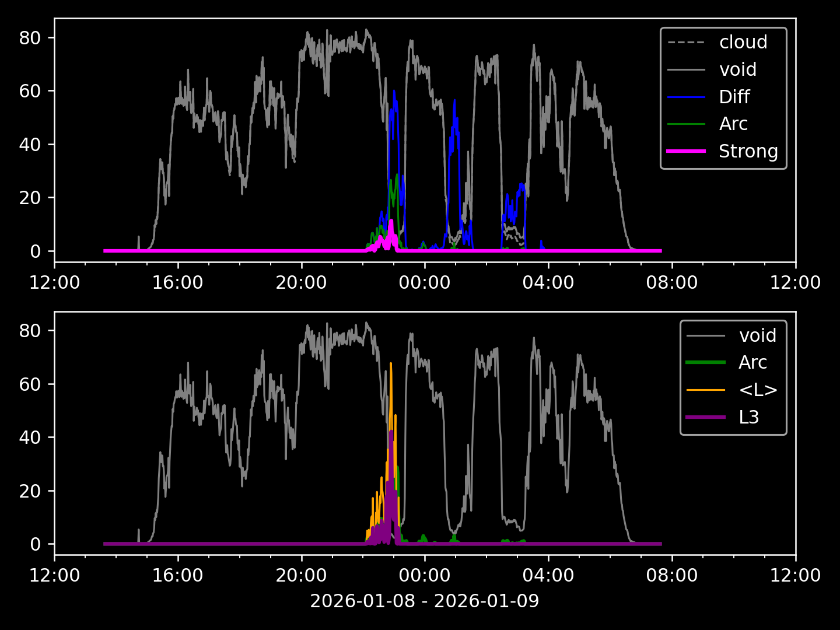840x630 pixels.
Task: Click the void label in top legend
Action: point(737,70)
